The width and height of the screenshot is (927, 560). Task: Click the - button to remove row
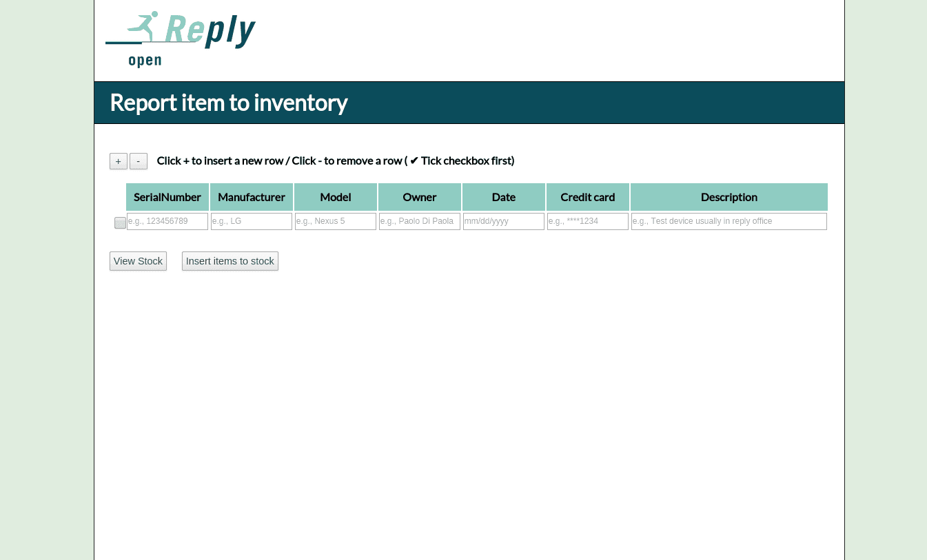tap(139, 161)
